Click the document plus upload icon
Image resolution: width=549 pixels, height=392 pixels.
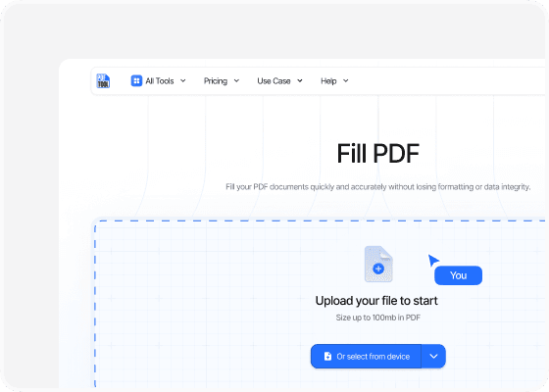pos(378,264)
